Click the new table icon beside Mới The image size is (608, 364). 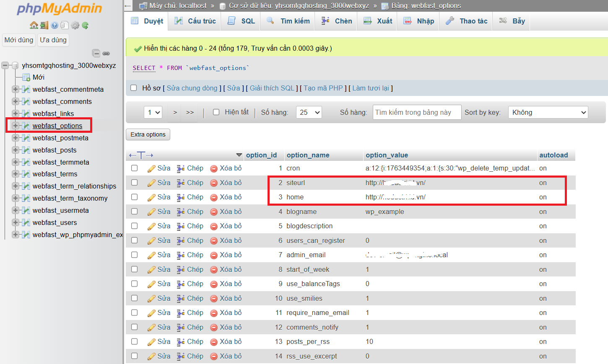click(x=26, y=77)
